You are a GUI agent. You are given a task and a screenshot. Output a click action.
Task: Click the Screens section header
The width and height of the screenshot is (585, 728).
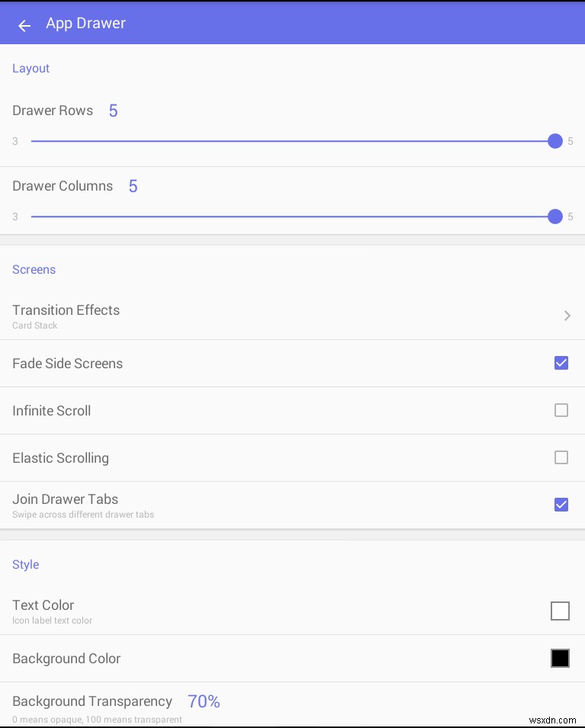click(x=34, y=269)
